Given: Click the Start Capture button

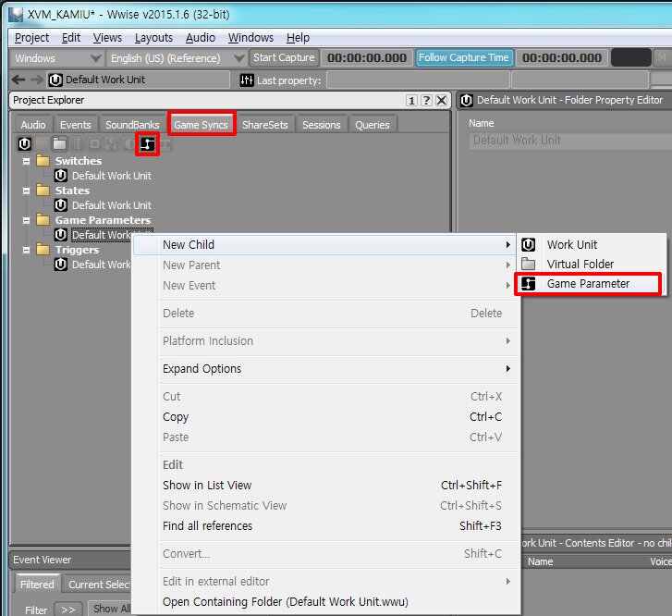Looking at the screenshot, I should [284, 57].
